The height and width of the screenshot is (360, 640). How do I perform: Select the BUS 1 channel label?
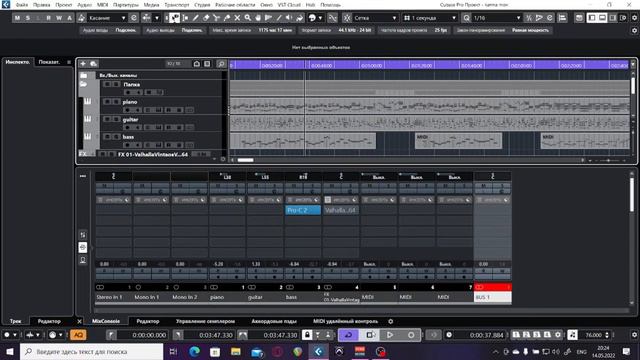point(492,297)
